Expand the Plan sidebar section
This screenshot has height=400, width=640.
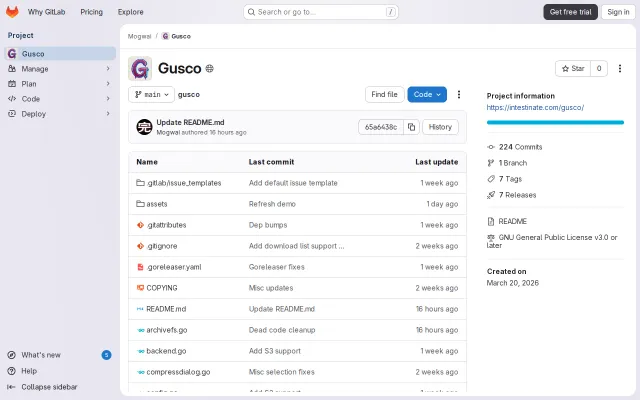(x=59, y=84)
